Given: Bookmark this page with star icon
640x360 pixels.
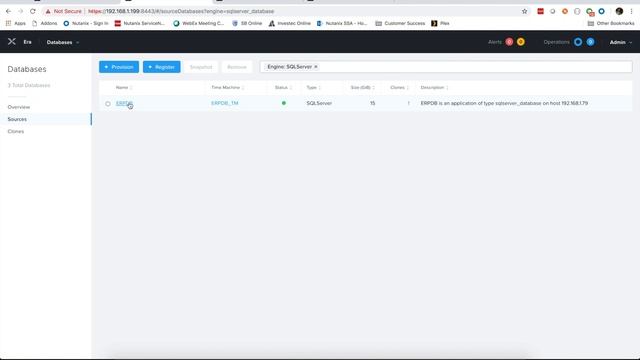Looking at the screenshot, I should coord(524,11).
